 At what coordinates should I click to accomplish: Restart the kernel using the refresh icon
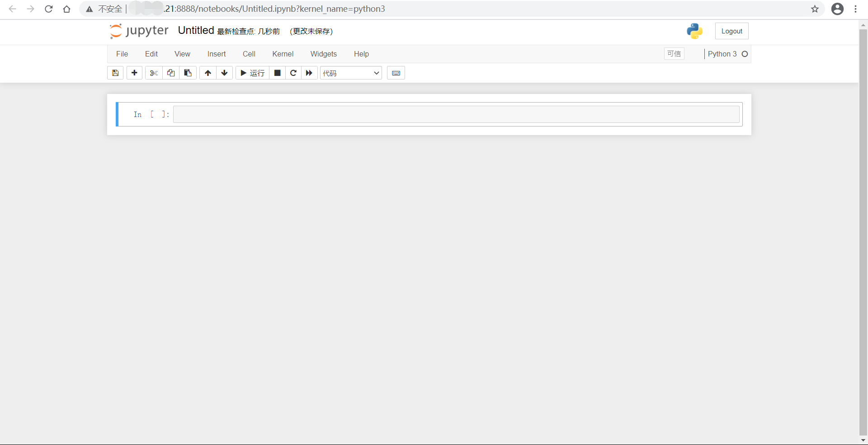[x=293, y=73]
